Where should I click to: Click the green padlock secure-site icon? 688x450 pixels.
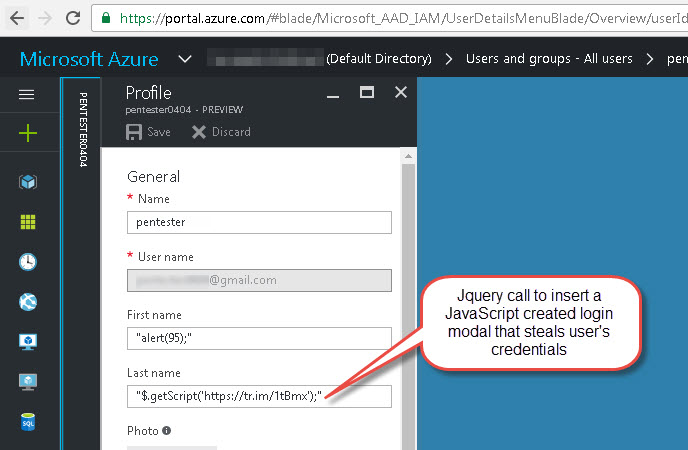point(106,18)
